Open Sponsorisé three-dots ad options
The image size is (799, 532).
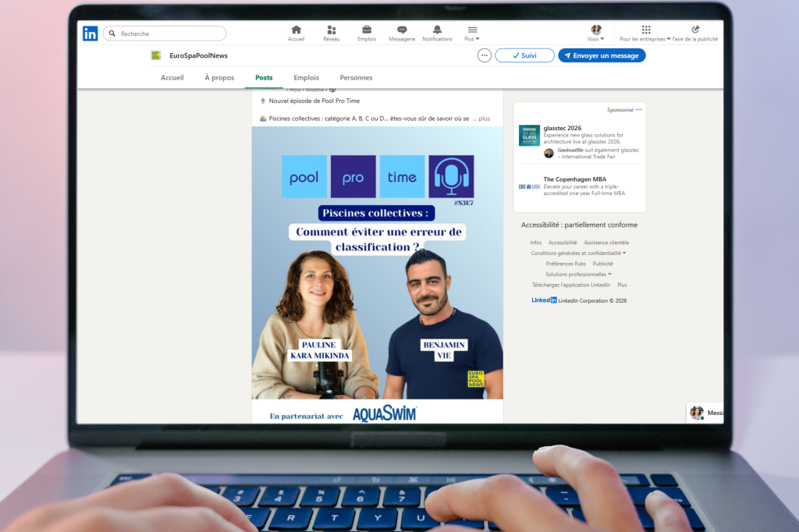click(x=639, y=109)
